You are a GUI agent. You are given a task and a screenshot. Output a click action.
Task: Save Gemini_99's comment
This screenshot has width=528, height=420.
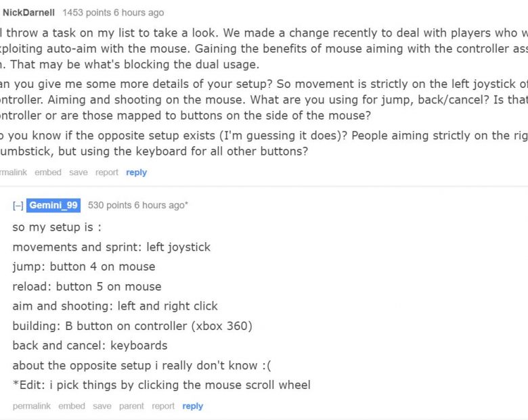(102, 406)
